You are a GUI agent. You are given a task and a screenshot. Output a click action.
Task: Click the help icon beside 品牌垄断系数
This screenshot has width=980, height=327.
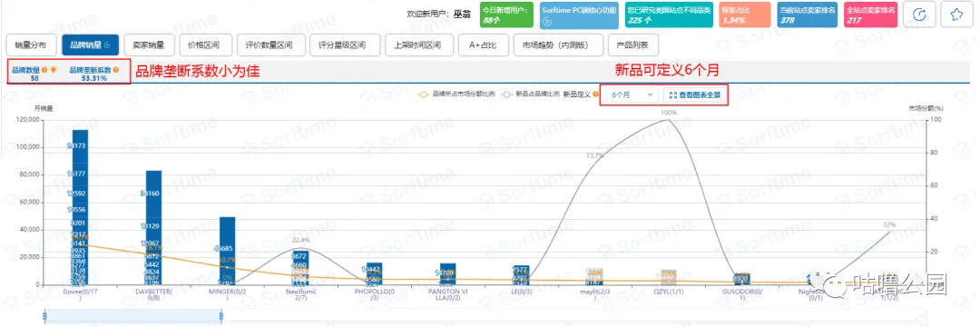pos(116,70)
